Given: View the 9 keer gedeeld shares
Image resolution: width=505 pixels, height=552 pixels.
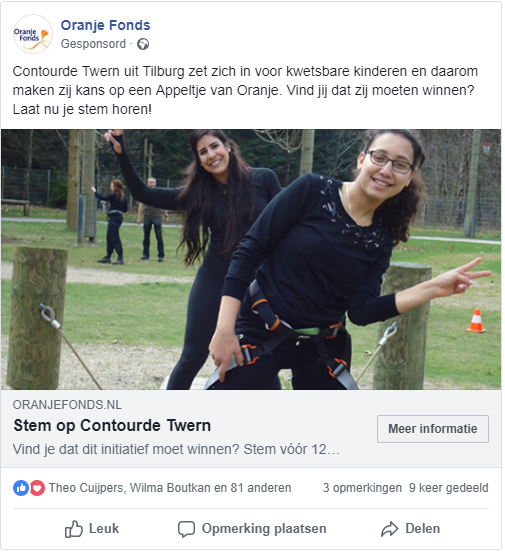Looking at the screenshot, I should 449,488.
